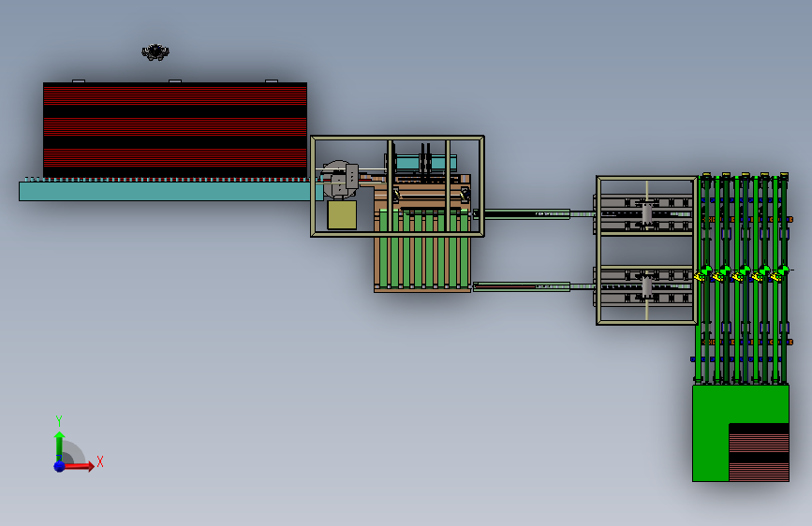Select the teal bar at the top of the center frame
The width and height of the screenshot is (812, 526).
(426, 163)
